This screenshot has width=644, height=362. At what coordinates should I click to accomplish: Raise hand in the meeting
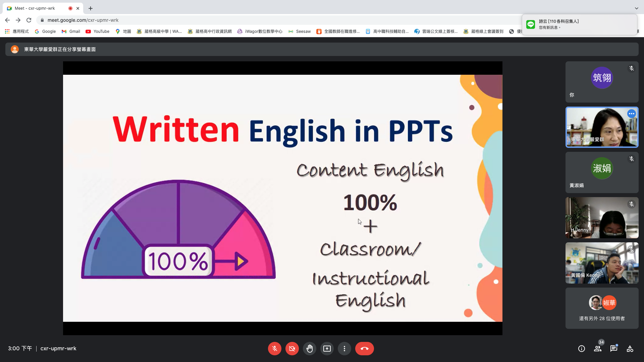click(x=309, y=349)
